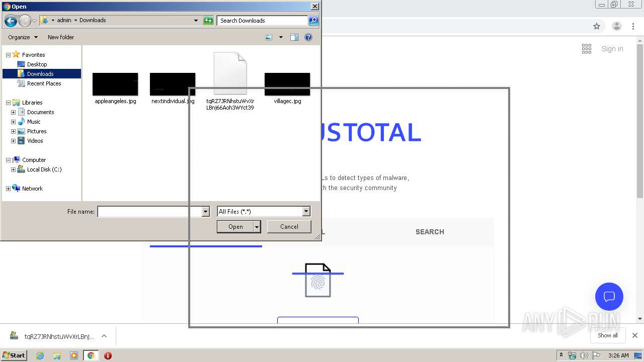
Task: Go back in the Open dialog
Action: 11,21
